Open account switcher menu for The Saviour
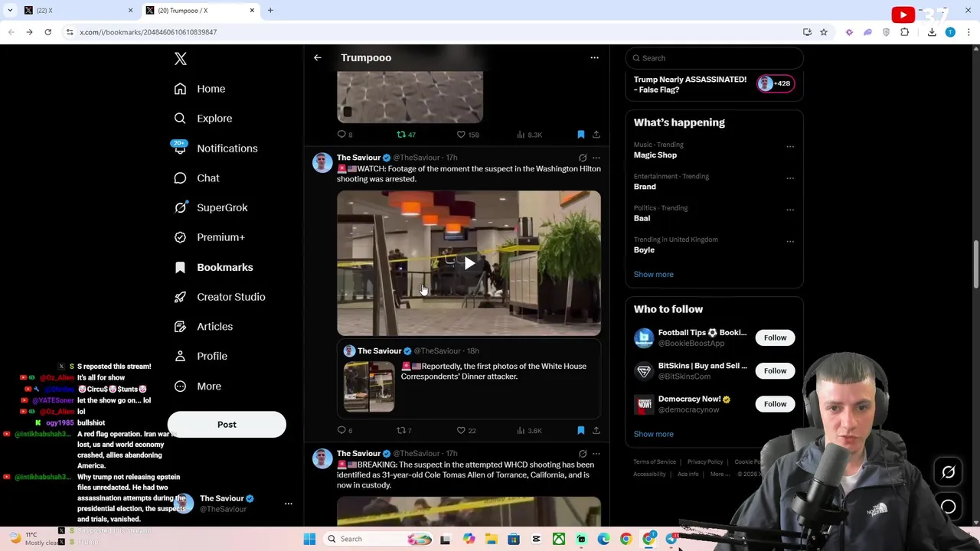This screenshot has height=551, width=980. pos(288,504)
